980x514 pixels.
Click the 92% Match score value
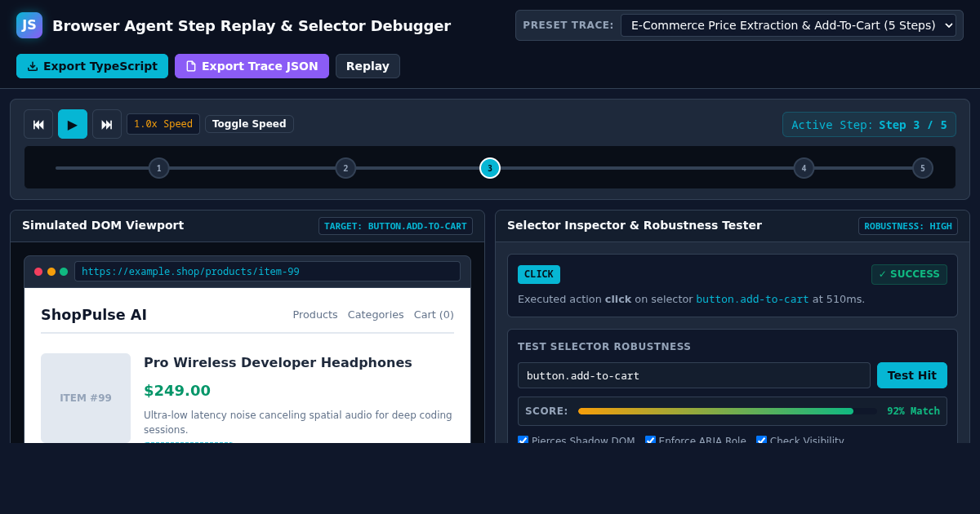click(x=913, y=411)
